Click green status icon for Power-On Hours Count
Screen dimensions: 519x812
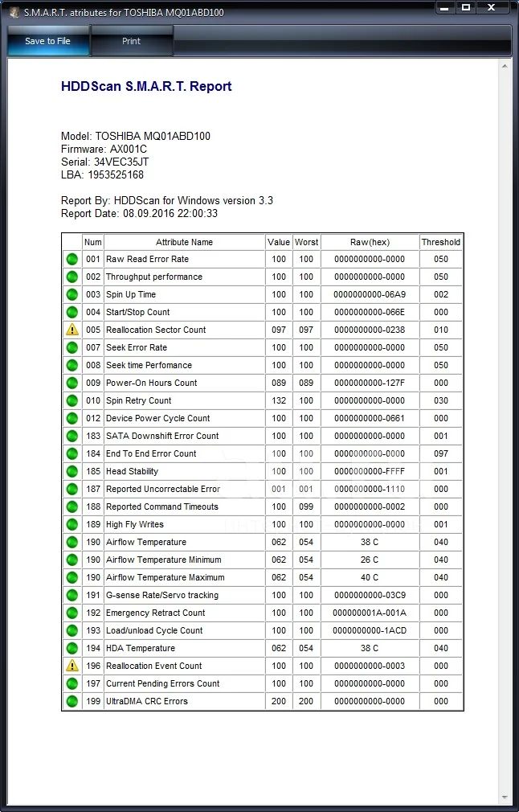click(x=72, y=383)
